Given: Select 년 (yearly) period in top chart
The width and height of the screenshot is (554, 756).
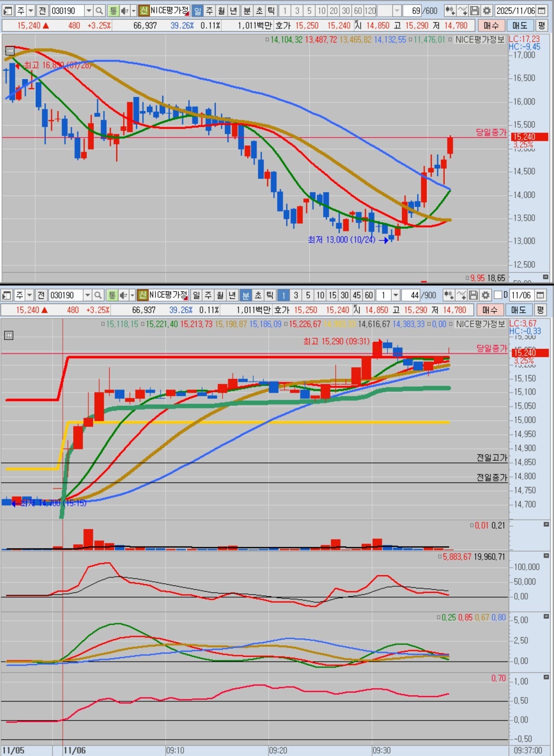Looking at the screenshot, I should (234, 11).
